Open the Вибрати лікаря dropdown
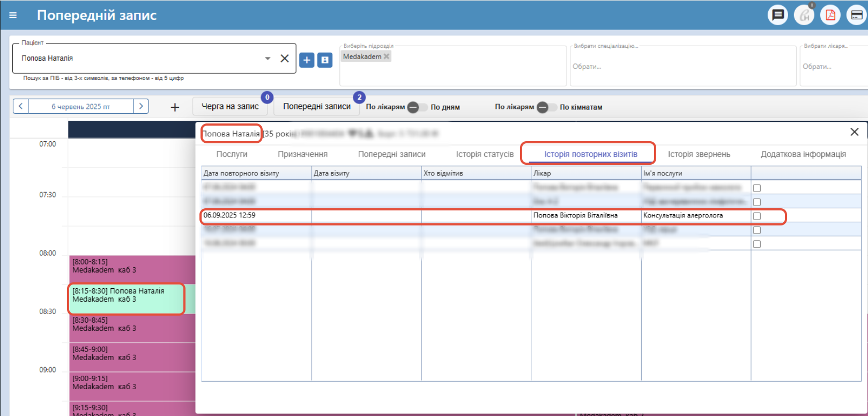 [x=834, y=66]
